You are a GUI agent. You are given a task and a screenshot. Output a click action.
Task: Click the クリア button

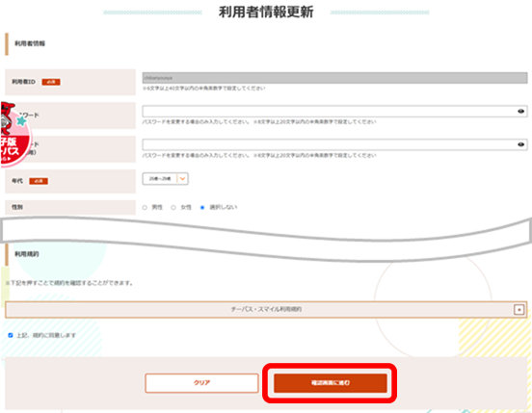(x=201, y=383)
